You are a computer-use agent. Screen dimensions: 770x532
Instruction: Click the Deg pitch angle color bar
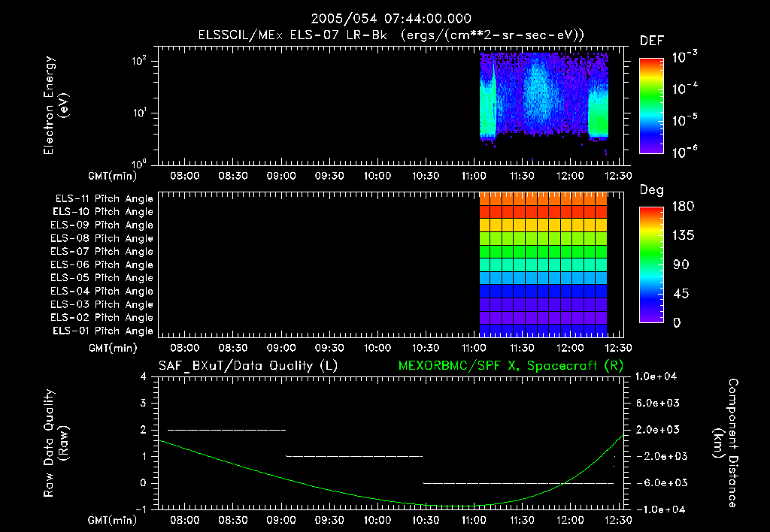651,264
